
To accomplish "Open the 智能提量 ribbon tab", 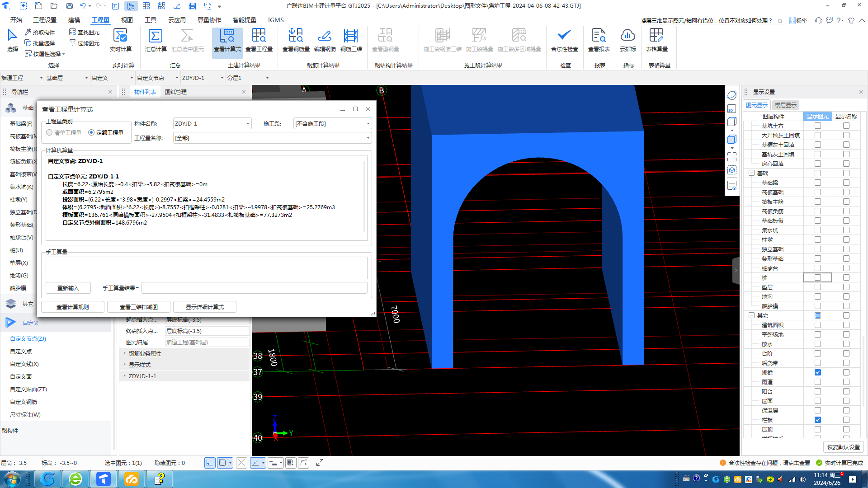I will 244,20.
